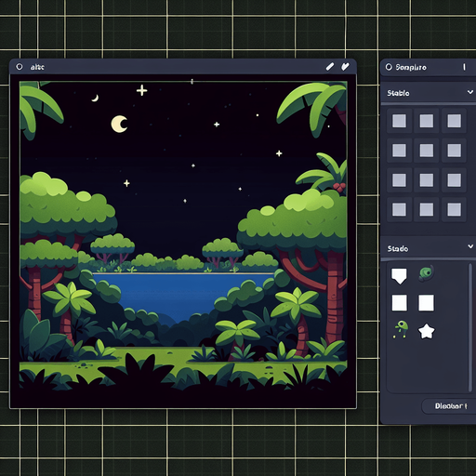Select second-row last tile in Stablo
The width and height of the screenshot is (476, 476).
[454, 151]
